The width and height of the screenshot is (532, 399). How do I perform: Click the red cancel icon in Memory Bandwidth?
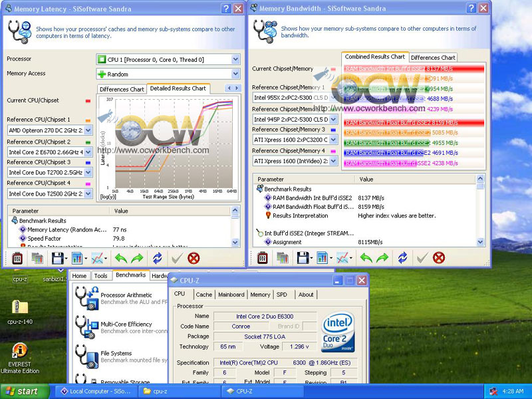coord(439,258)
